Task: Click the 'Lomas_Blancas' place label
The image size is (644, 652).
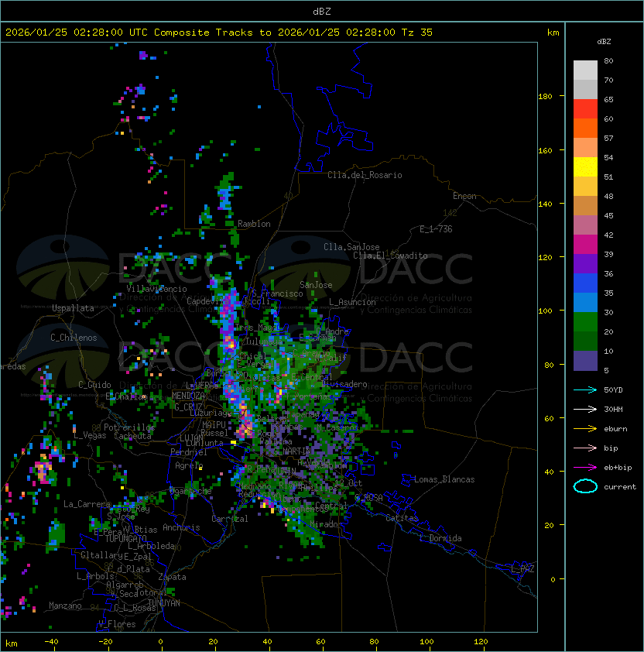Action: pyautogui.click(x=444, y=479)
